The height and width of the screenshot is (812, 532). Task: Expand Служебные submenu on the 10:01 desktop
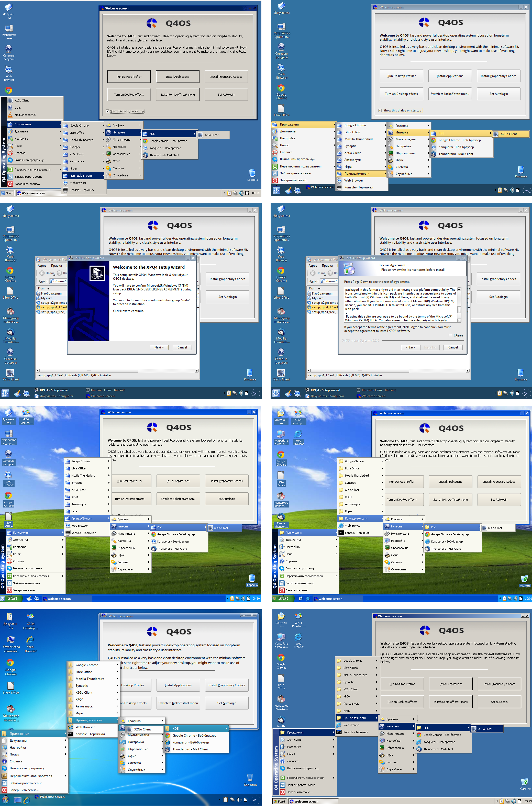(x=404, y=569)
